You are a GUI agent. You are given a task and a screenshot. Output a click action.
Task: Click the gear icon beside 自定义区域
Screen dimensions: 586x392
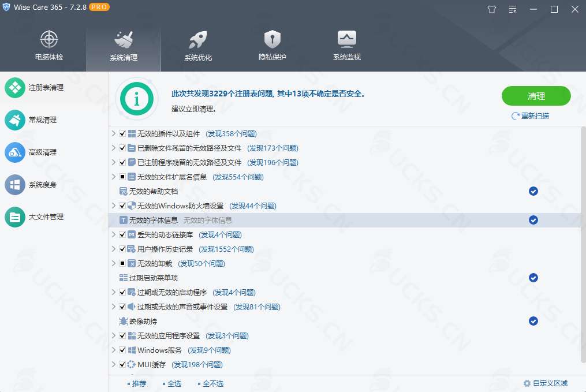(x=527, y=383)
